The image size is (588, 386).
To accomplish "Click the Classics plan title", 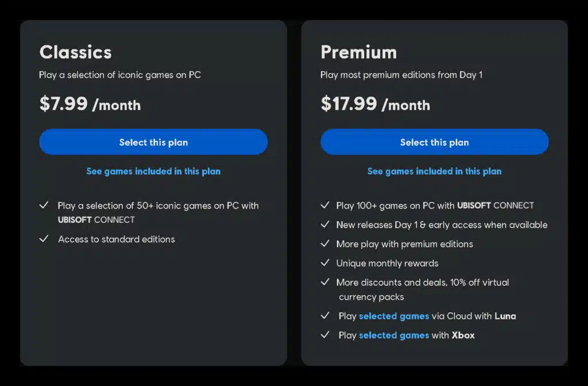I will tap(75, 52).
